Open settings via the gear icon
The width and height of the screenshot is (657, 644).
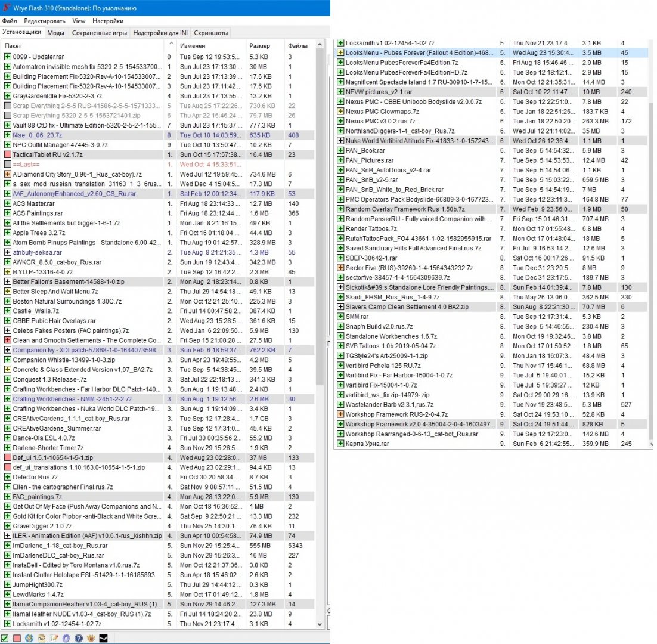click(x=66, y=639)
